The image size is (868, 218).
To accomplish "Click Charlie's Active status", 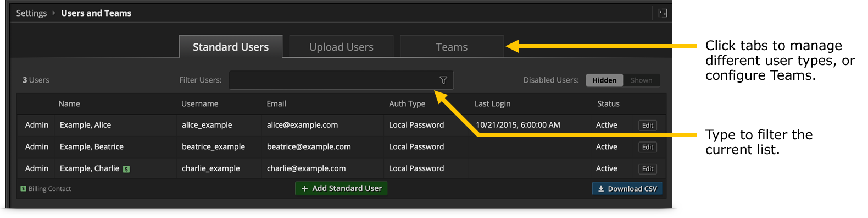I will (607, 168).
